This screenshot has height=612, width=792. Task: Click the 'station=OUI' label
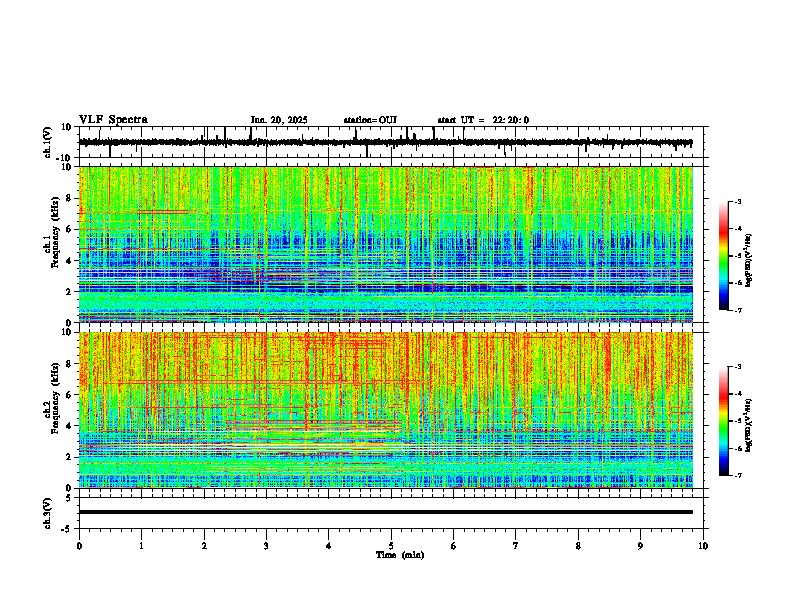(x=370, y=120)
